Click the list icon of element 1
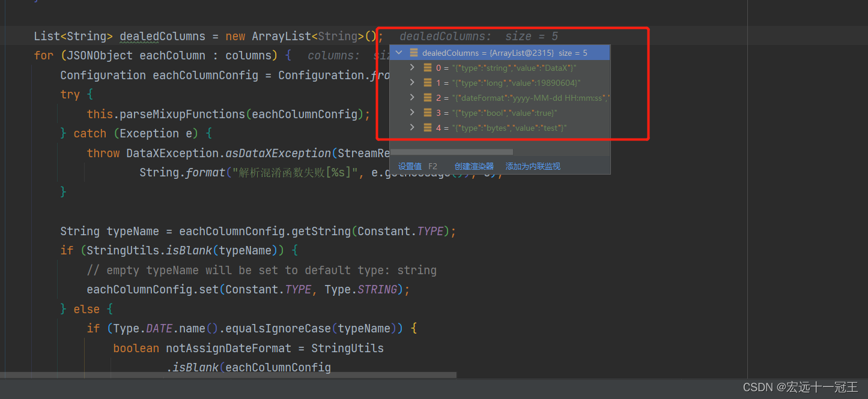 [428, 83]
